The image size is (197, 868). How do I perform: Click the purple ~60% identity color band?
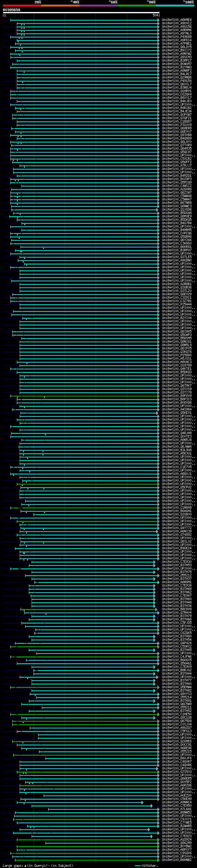coord(99,6)
